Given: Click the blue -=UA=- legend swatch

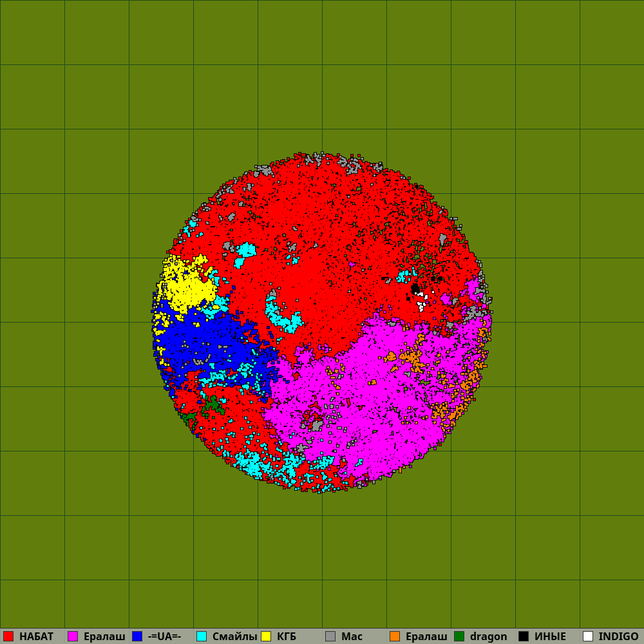Looking at the screenshot, I should 137,636.
